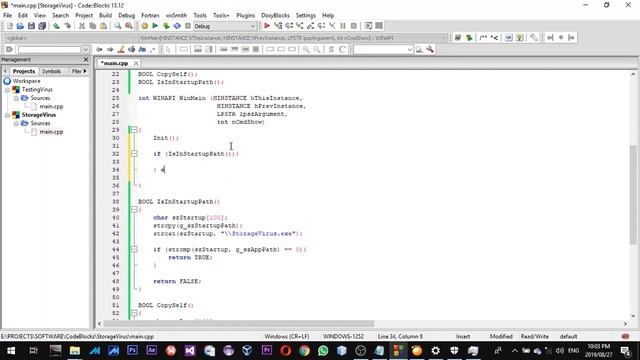Click the Open file icon
The width and height of the screenshot is (640, 360).
coord(20,26)
